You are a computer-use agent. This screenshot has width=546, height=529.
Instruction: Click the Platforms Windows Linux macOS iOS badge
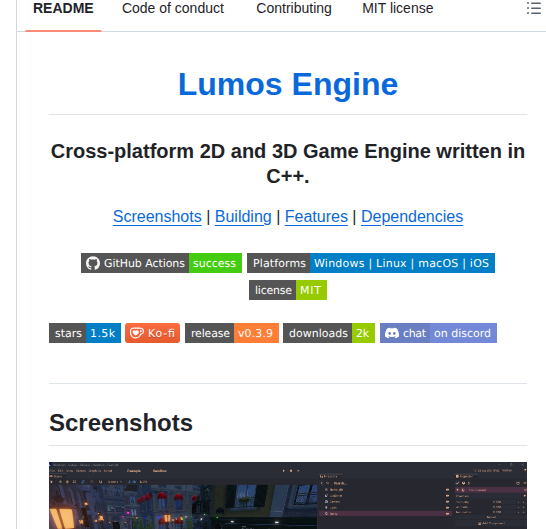click(371, 263)
